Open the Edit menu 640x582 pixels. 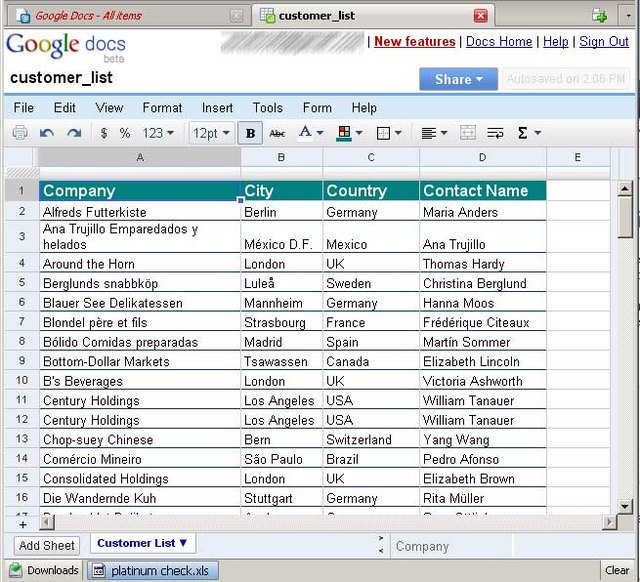[64, 108]
